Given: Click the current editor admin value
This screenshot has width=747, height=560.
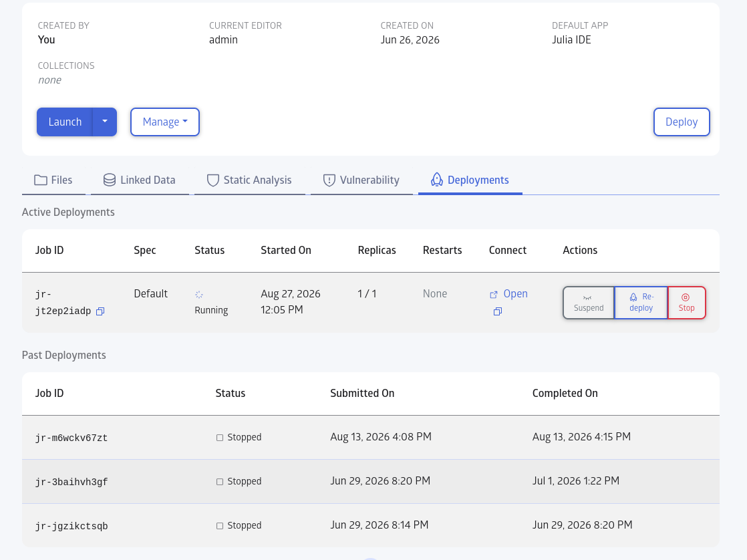Looking at the screenshot, I should tap(223, 39).
